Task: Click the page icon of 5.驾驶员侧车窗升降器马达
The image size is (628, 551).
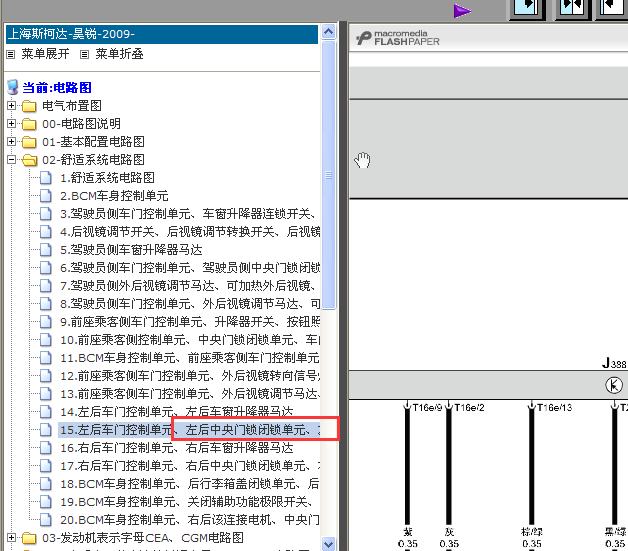Action: pos(46,250)
